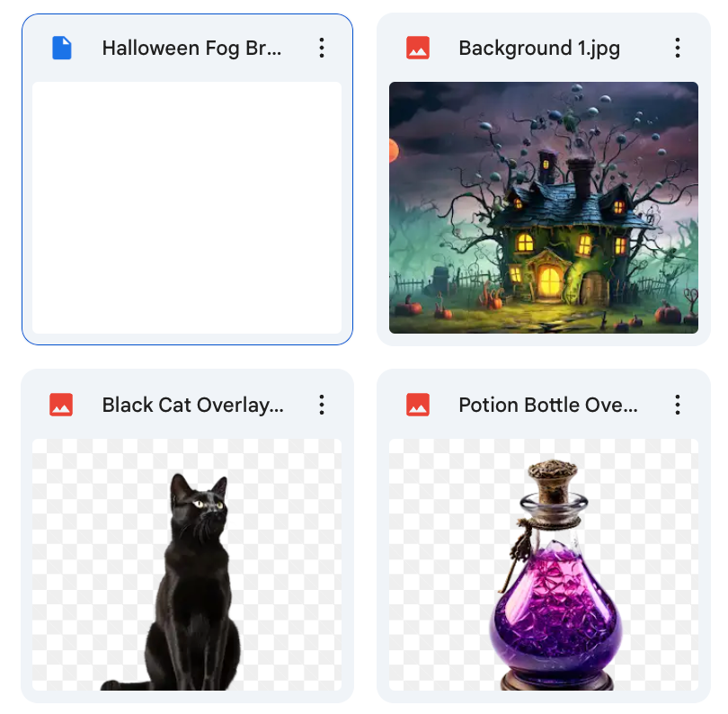This screenshot has height=714, width=728.
Task: Click the red image icon beside Black Cat Overlay
Action: pos(61,405)
